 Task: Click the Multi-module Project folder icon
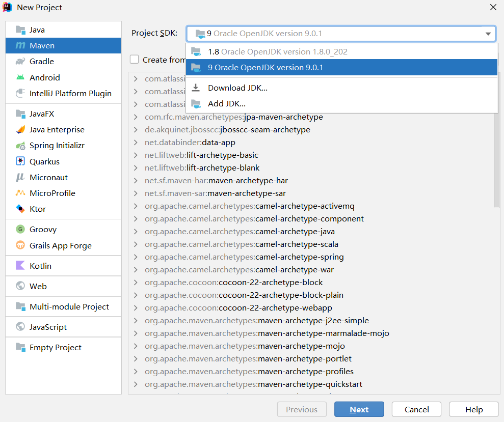20,307
